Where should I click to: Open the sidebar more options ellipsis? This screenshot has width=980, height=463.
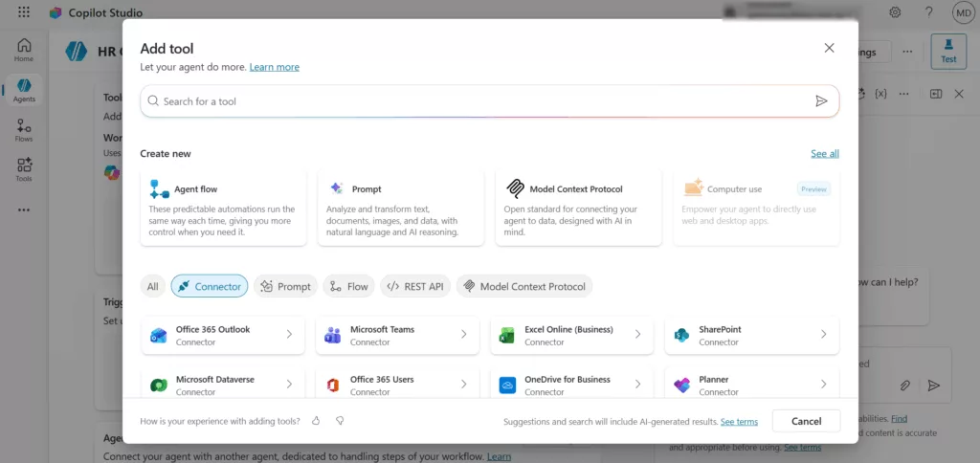tap(24, 209)
